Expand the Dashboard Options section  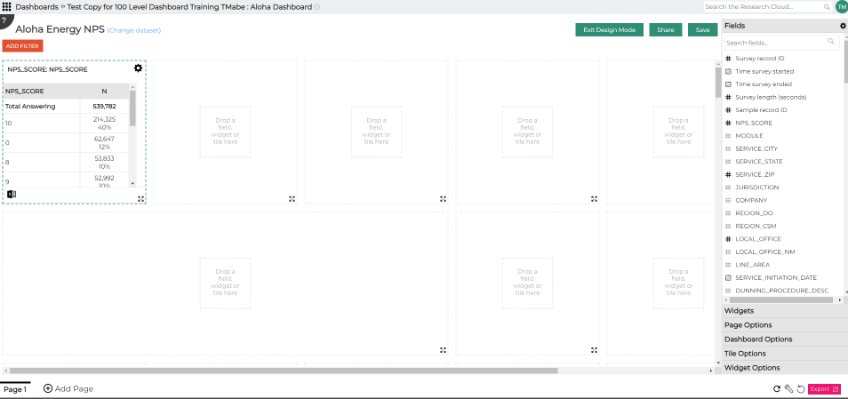click(784, 339)
